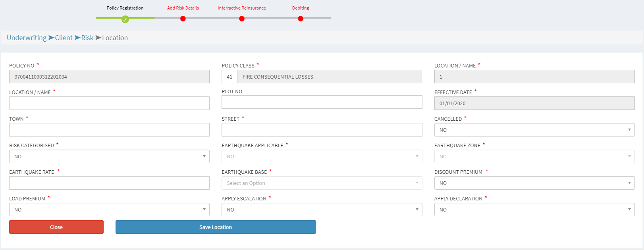644x250 pixels.
Task: Open the Apply Escalation dropdown
Action: tap(322, 210)
